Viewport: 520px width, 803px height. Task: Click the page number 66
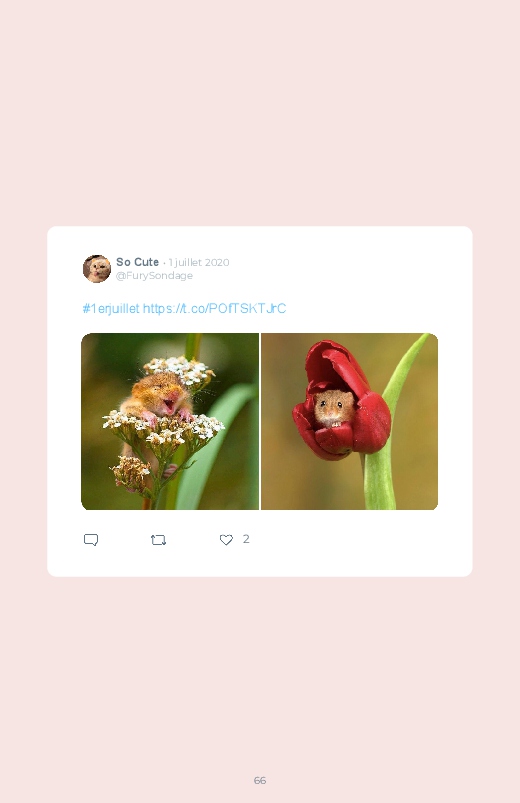coord(260,780)
